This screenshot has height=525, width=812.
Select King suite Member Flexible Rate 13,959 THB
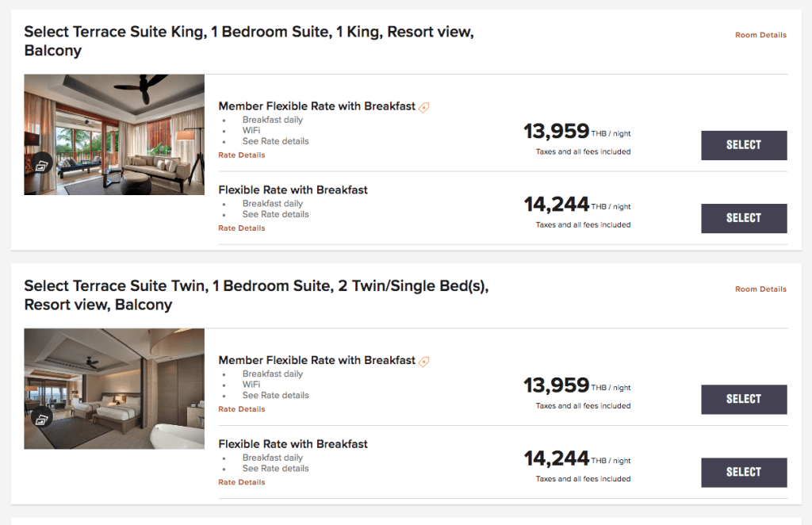(744, 145)
